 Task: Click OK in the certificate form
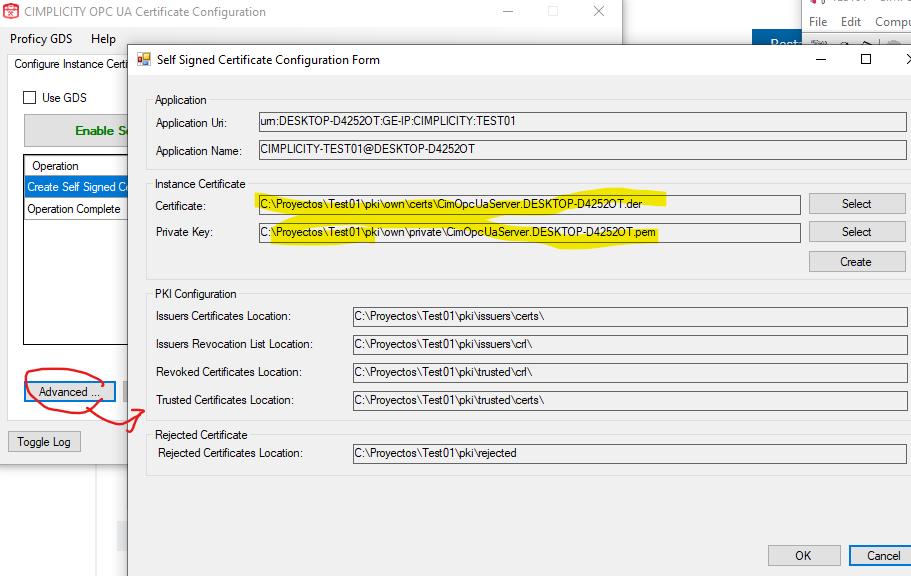[804, 556]
